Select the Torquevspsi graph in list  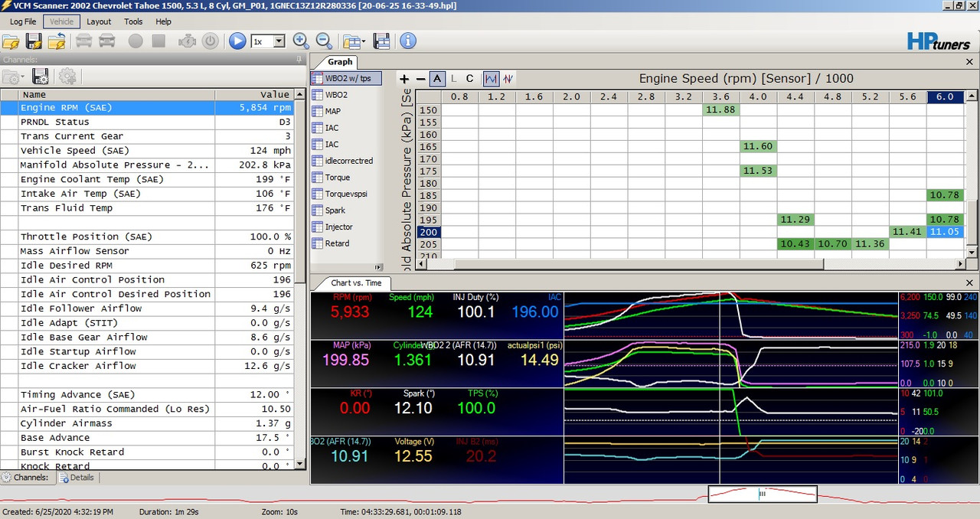(346, 194)
